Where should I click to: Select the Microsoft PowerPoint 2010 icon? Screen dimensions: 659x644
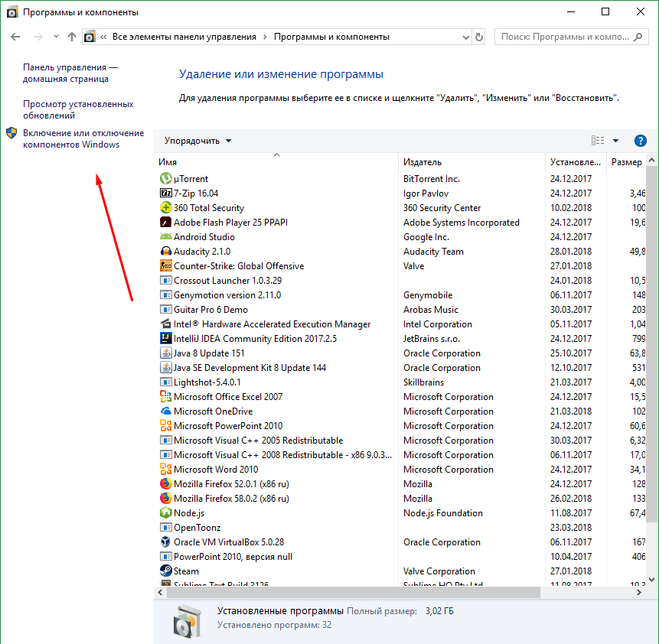165,425
